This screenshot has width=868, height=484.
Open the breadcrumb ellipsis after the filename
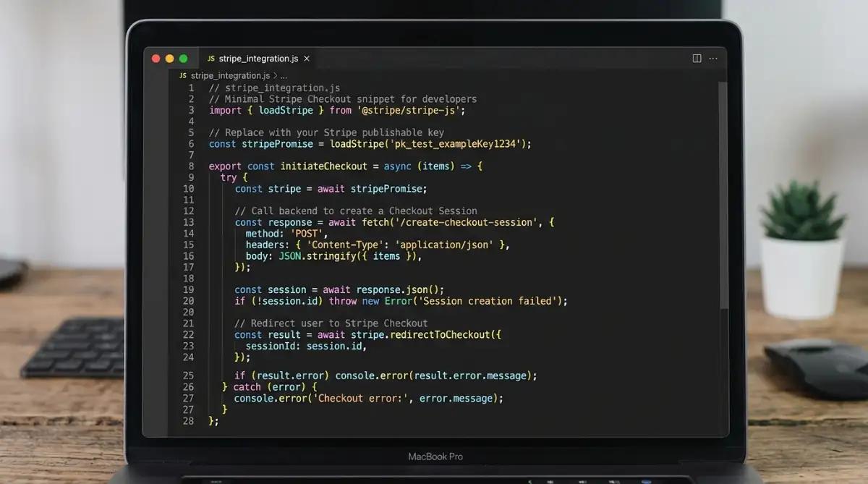284,75
